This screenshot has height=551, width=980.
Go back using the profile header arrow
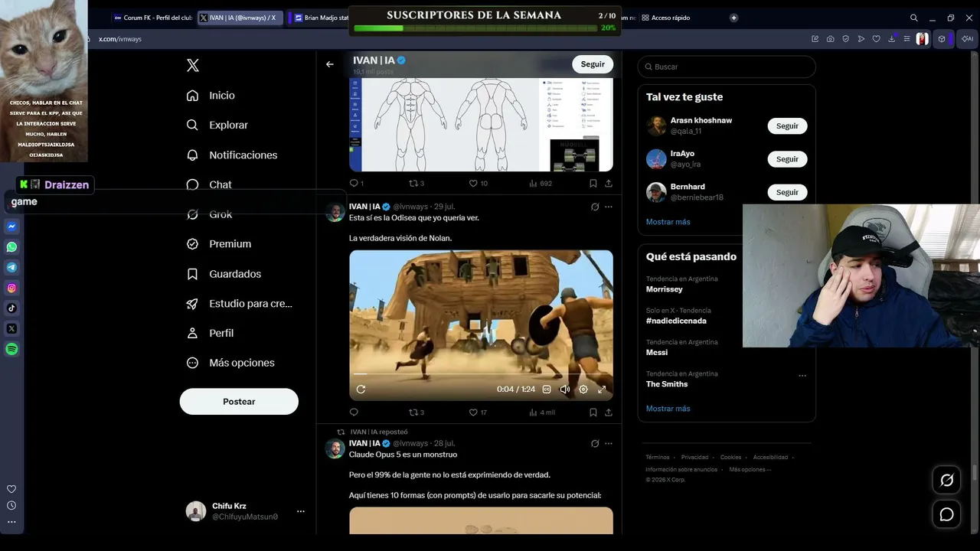[330, 64]
